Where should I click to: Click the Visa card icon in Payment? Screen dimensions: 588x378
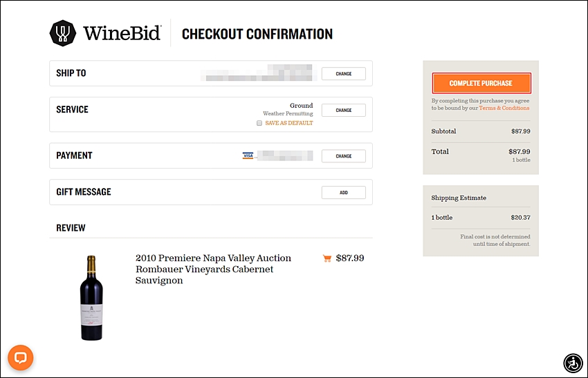coord(248,155)
